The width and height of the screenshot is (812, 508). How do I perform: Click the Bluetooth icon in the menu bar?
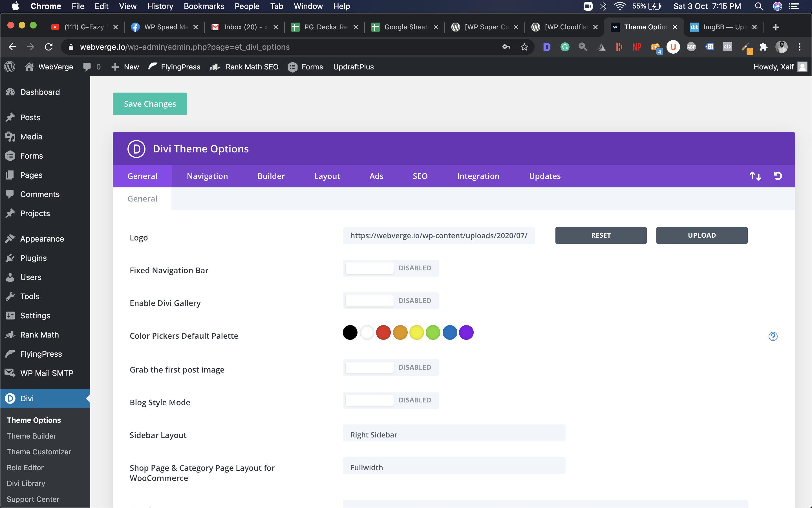pos(603,6)
